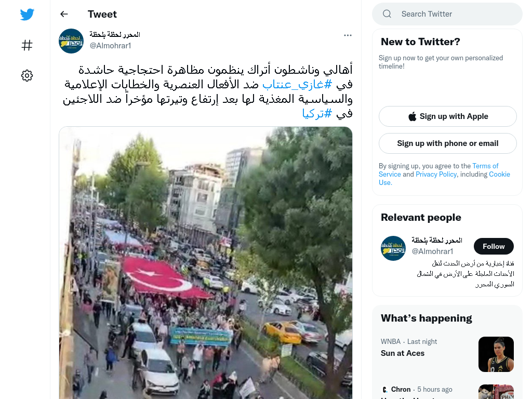Screen dimensions: 532x399
Task: Click the Twitter bird logo
Action: 27,14
